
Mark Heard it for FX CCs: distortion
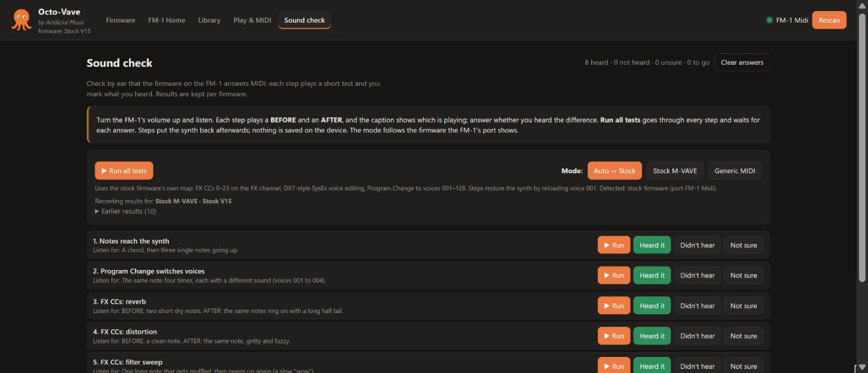pyautogui.click(x=652, y=336)
